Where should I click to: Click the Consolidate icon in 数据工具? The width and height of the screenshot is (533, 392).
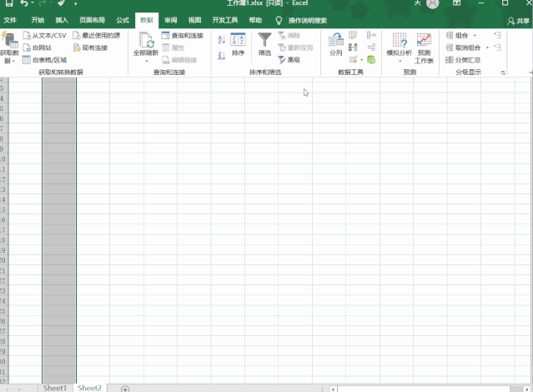click(371, 35)
